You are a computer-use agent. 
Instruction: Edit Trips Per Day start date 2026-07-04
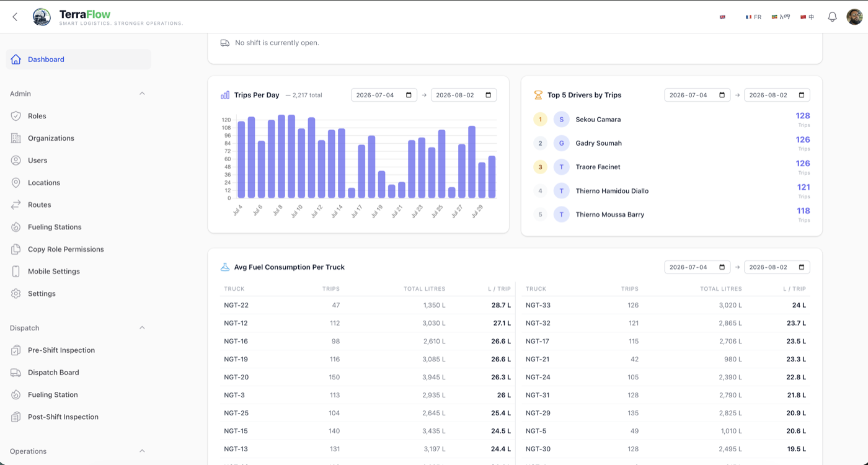click(x=384, y=95)
